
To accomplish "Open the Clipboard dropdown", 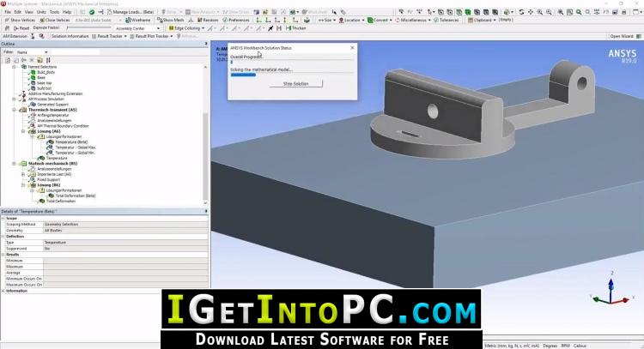I will [482, 20].
